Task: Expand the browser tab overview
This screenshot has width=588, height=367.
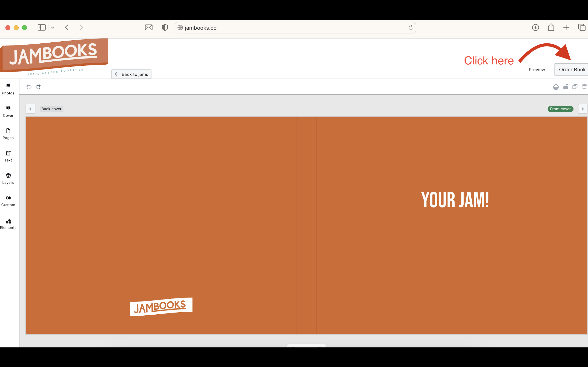Action: [x=581, y=28]
